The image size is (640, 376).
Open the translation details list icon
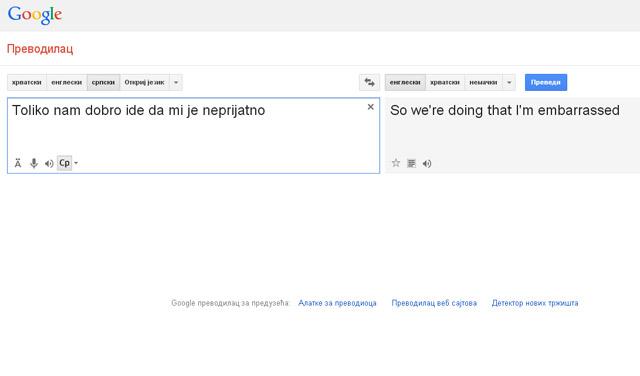(x=411, y=163)
